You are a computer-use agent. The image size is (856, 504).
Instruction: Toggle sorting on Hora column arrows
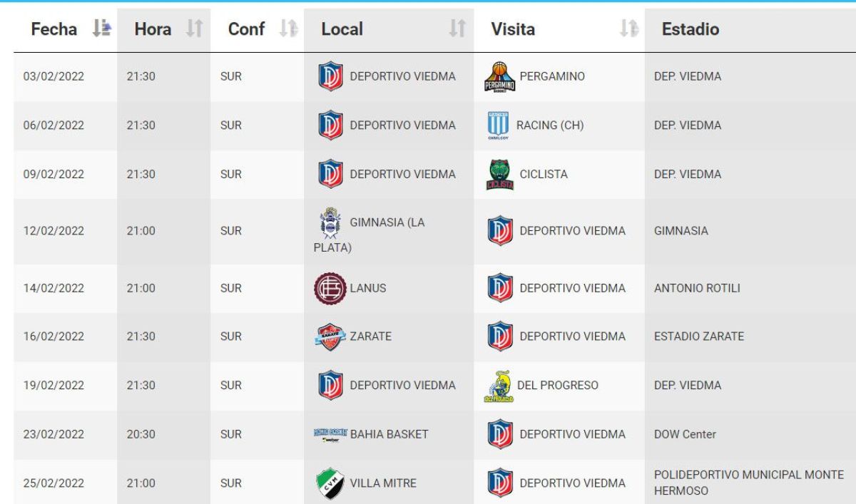click(194, 29)
